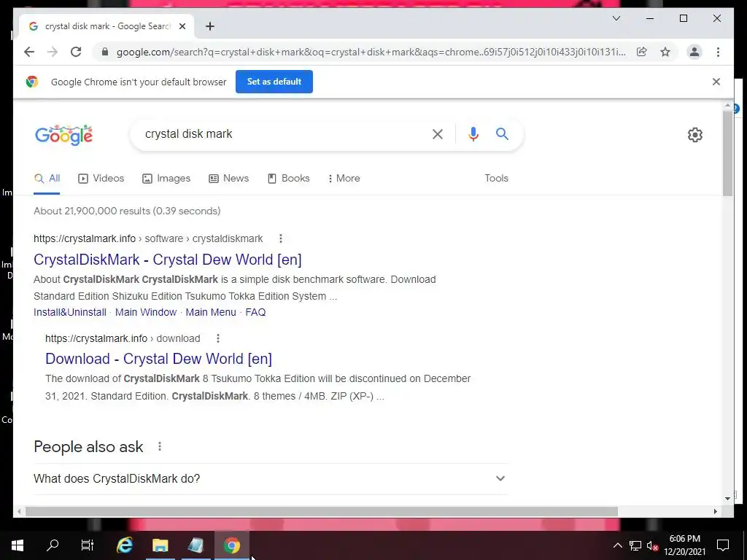Open options for crystalmark.info software result
Image resolution: width=747 pixels, height=560 pixels.
click(281, 238)
